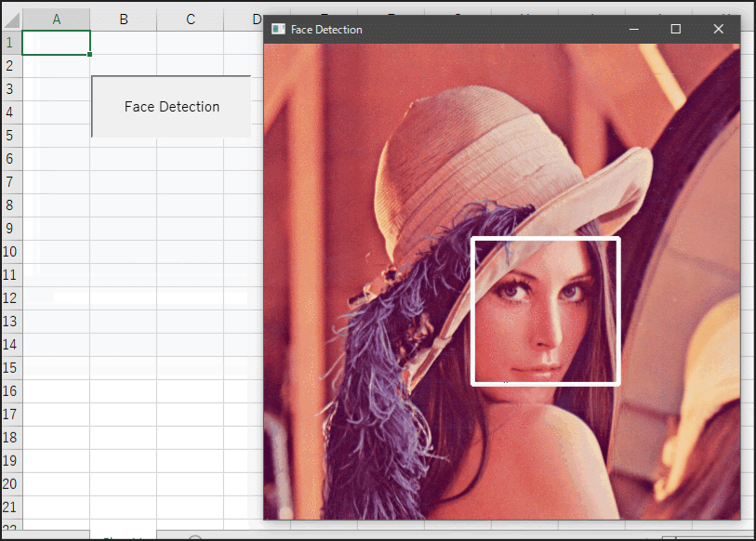This screenshot has width=756, height=541.
Task: Click the Select All corner triangle
Action: tap(11, 20)
